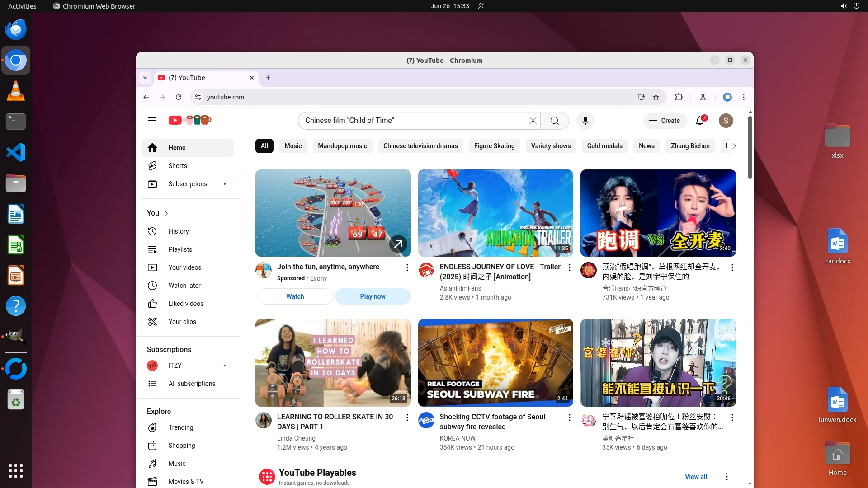Toggle notifications bell in top bar
Screen dimensions: 868x488
(x=481, y=6)
